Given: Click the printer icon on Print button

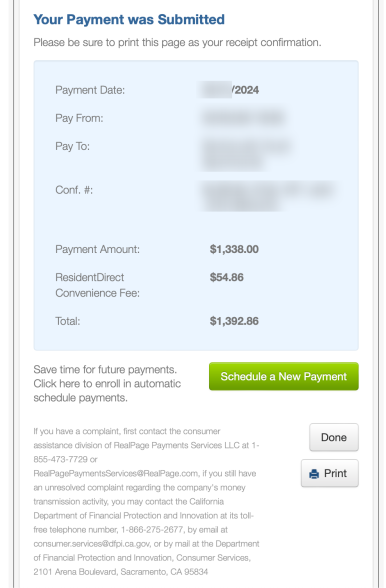Looking at the screenshot, I should (314, 474).
